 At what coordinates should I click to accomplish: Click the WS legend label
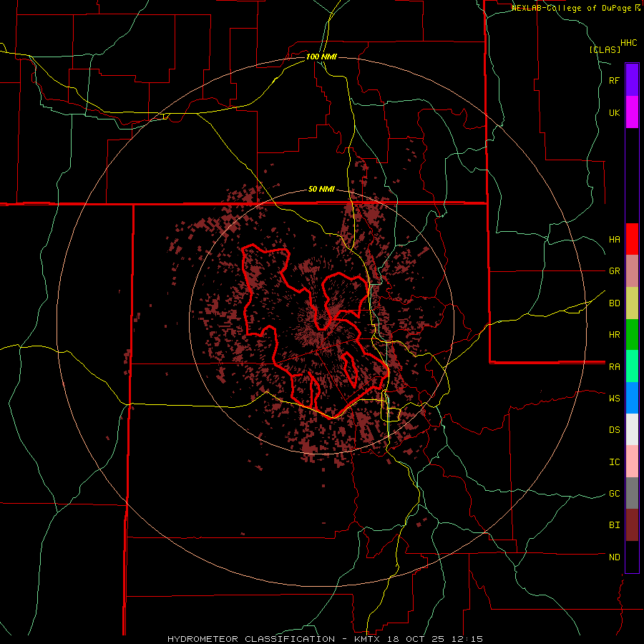click(x=615, y=399)
